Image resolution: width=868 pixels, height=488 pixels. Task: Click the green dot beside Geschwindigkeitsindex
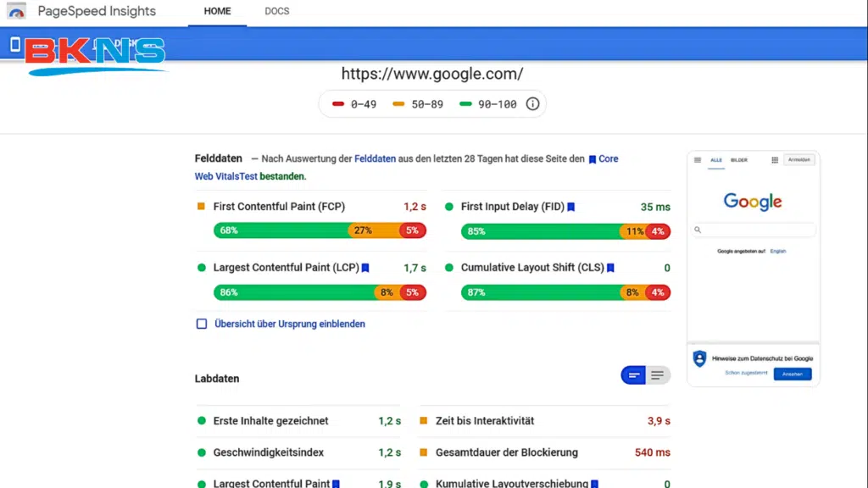202,452
